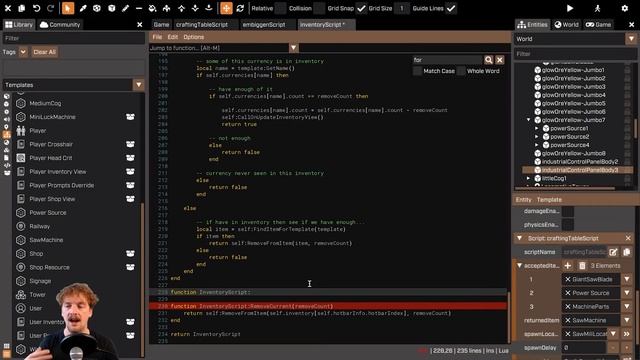This screenshot has width=640, height=360.
Task: Collapse the glowOreYellow-Jumbo7 tree node
Action: 529,120
